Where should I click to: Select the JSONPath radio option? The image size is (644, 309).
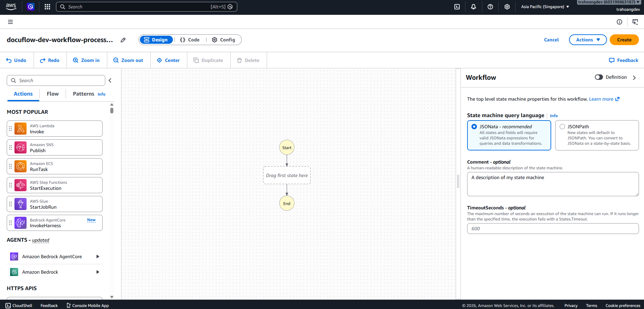562,127
